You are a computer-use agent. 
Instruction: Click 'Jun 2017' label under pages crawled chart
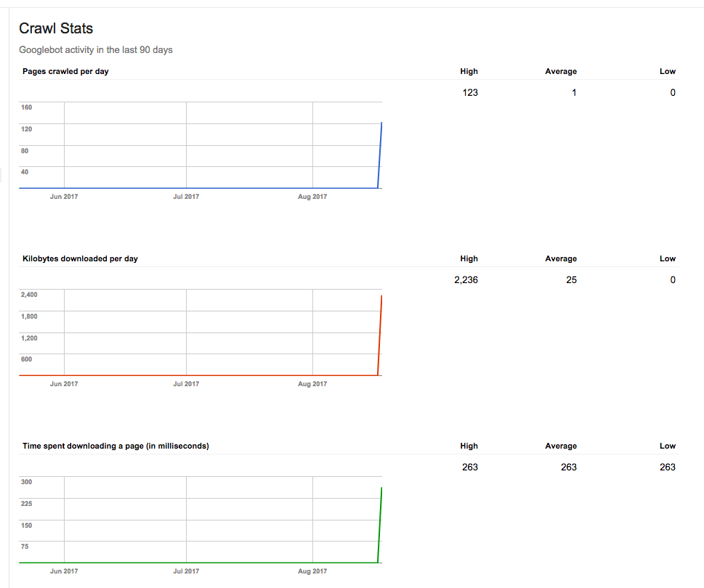[x=64, y=197]
